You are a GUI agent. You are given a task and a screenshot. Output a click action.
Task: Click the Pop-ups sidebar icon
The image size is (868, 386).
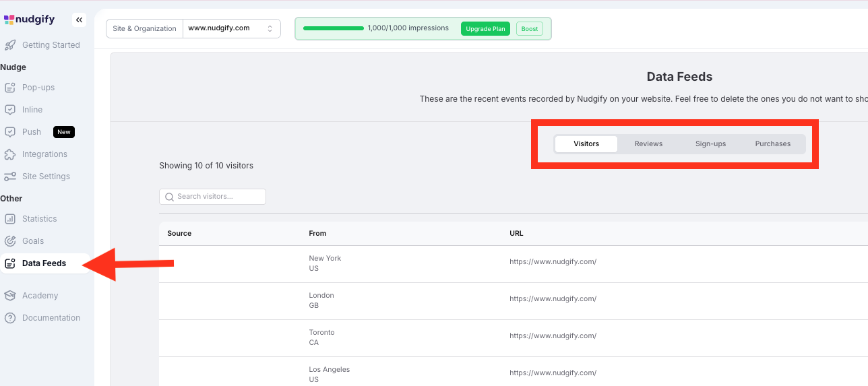point(10,88)
